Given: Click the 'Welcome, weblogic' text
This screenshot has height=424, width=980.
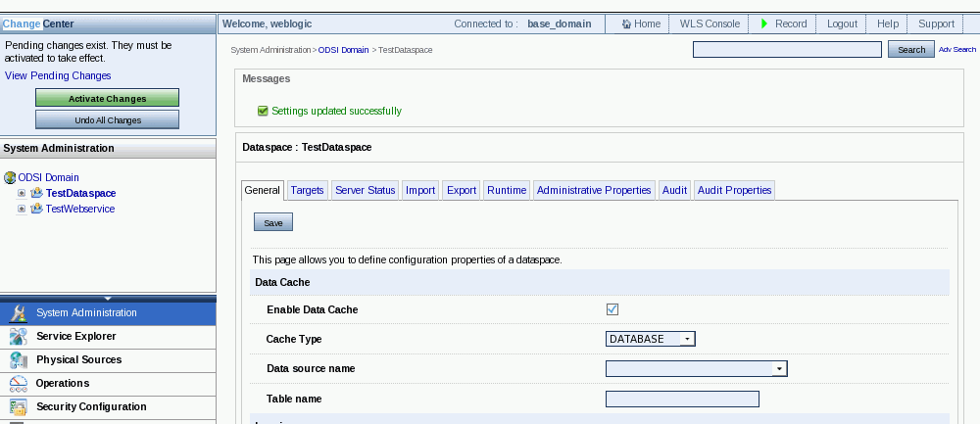Looking at the screenshot, I should click(x=268, y=24).
